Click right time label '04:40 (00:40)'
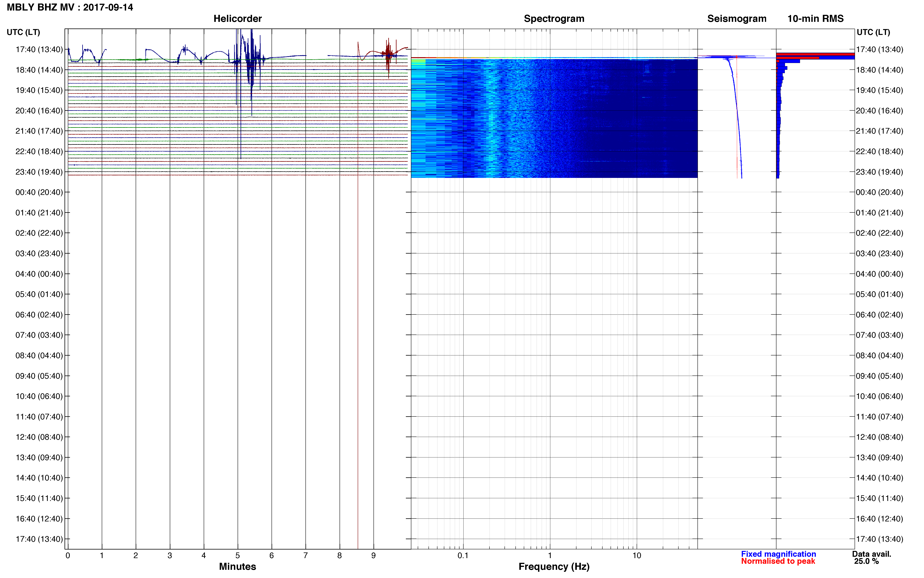The width and height of the screenshot is (924, 578). 879,274
